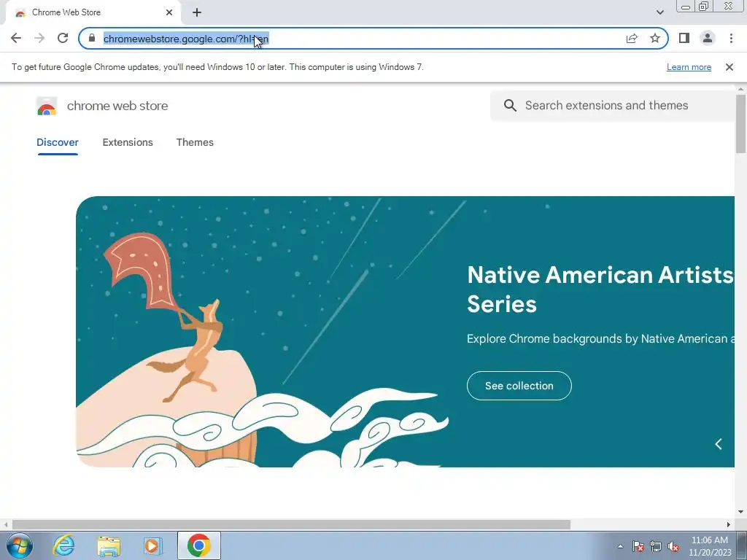Open the Chrome side panel

684,38
